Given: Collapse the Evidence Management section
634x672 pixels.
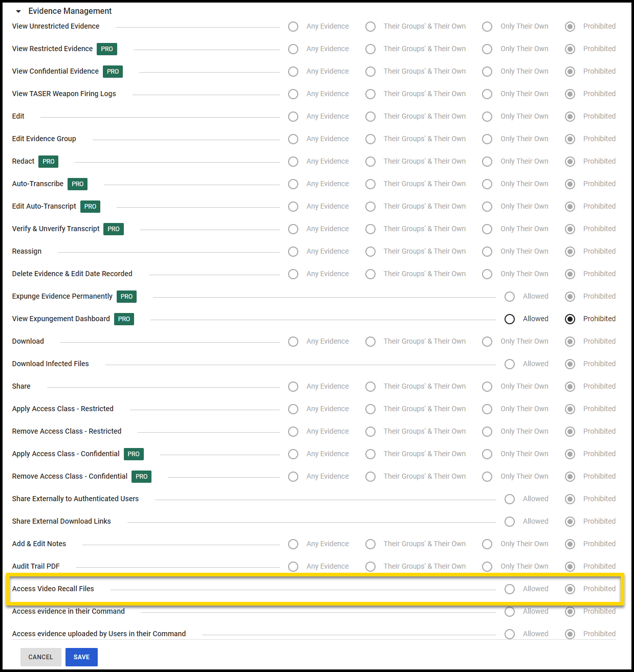Looking at the screenshot, I should [x=18, y=11].
